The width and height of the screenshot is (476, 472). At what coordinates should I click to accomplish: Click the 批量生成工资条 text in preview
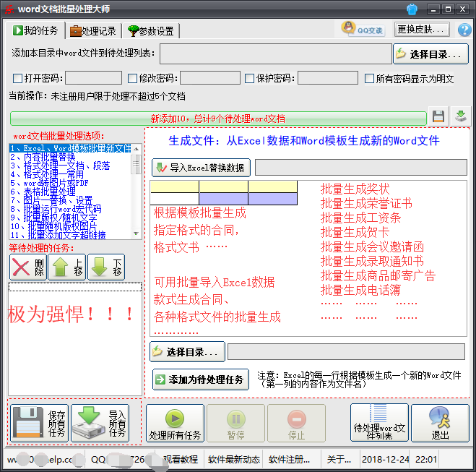[x=361, y=218]
